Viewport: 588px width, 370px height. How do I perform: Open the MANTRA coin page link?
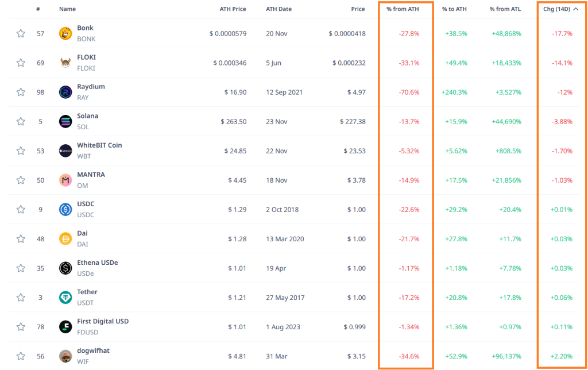pyautogui.click(x=91, y=175)
